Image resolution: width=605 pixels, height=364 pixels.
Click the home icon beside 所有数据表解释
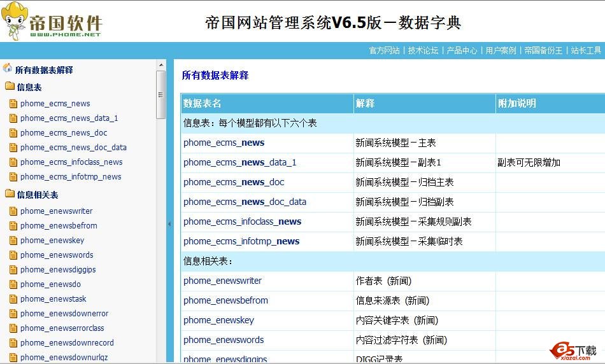pos(8,68)
